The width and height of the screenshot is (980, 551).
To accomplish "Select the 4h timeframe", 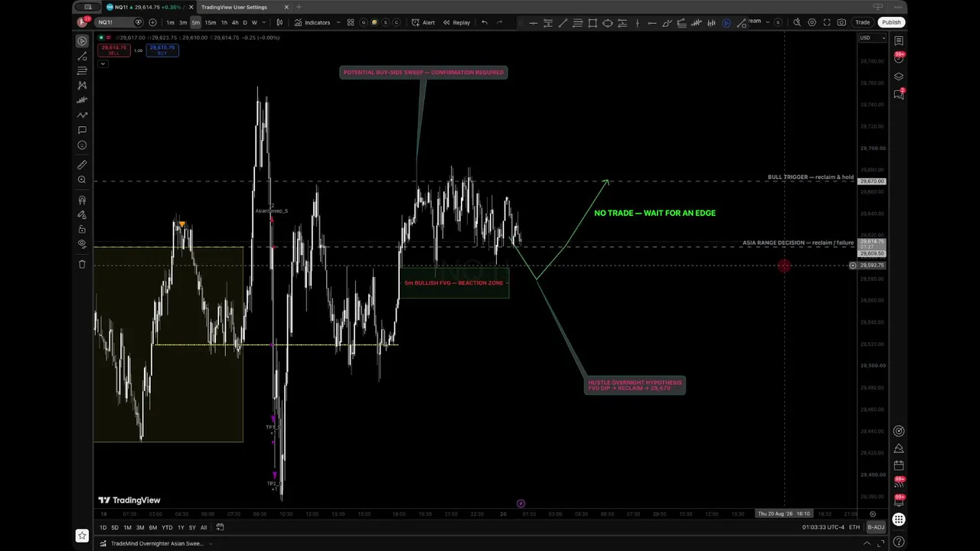I will pos(235,22).
